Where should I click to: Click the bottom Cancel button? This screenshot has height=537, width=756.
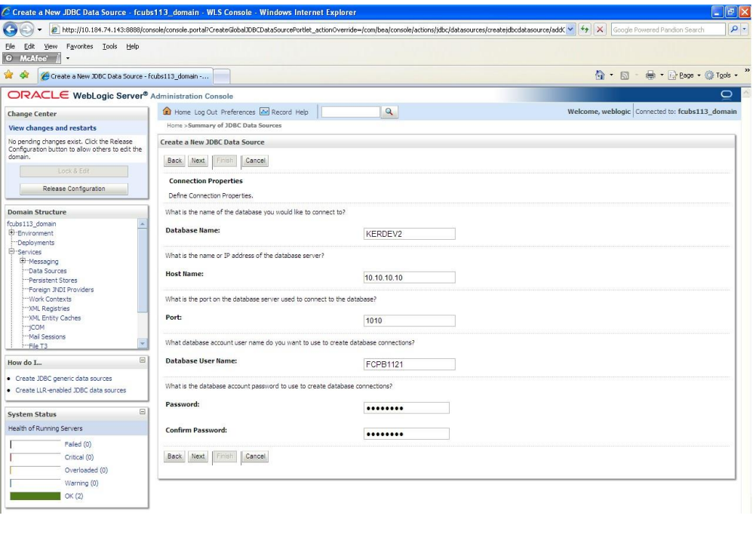pyautogui.click(x=255, y=456)
